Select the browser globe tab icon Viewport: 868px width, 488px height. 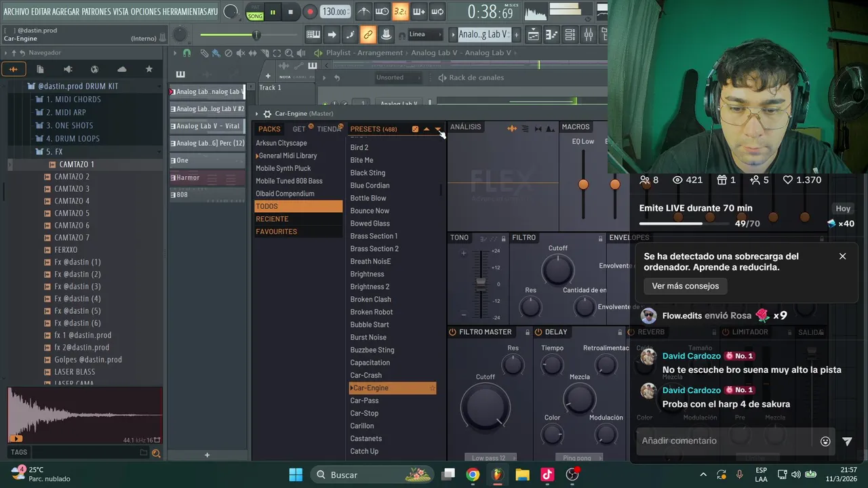[x=94, y=69]
